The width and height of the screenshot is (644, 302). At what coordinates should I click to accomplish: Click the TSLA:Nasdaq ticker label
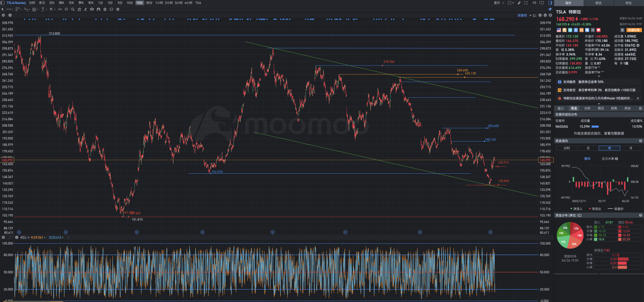(16, 3)
